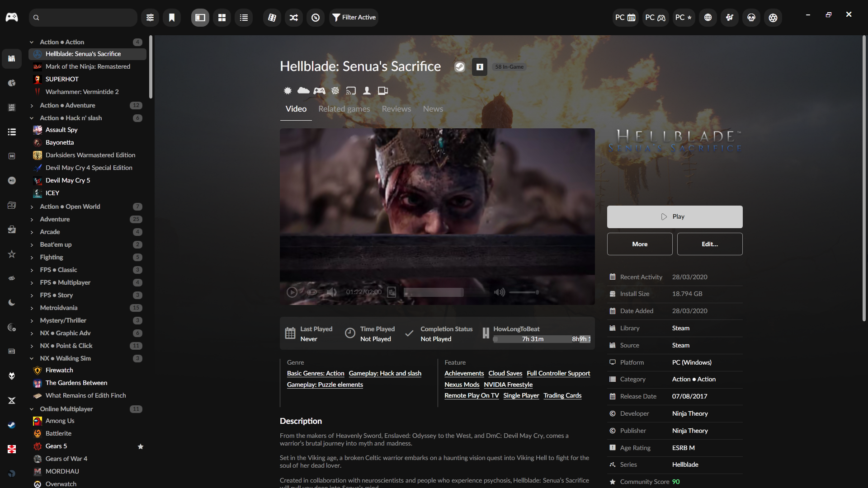Toggle the Filter Active button
This screenshot has width=868, height=488.
click(x=354, y=18)
